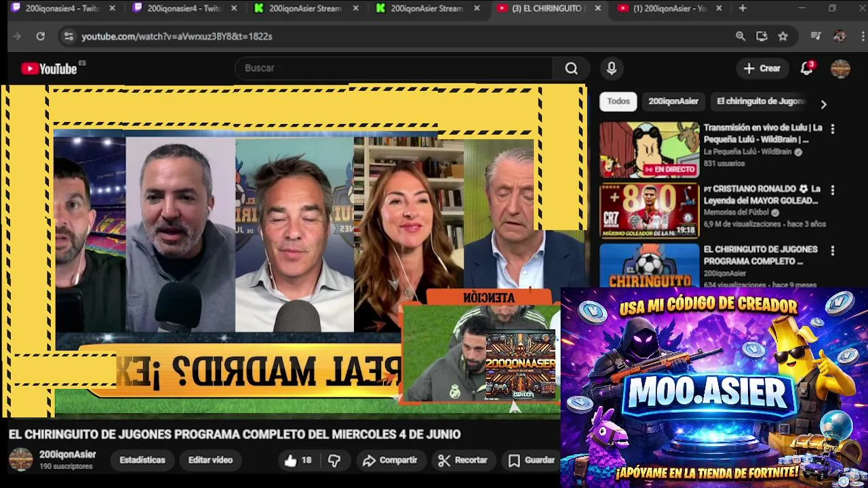The image size is (868, 488).
Task: Close the (3) EL CHIRINGUITO tab
Action: (597, 8)
